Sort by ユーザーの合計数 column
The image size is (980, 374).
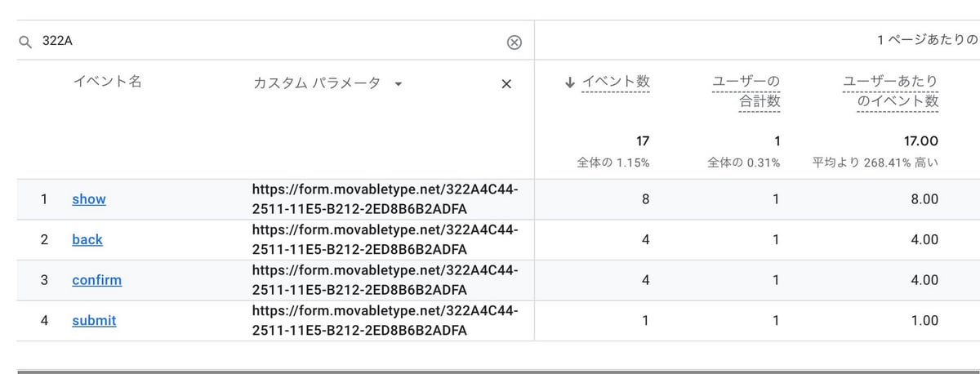click(x=746, y=91)
